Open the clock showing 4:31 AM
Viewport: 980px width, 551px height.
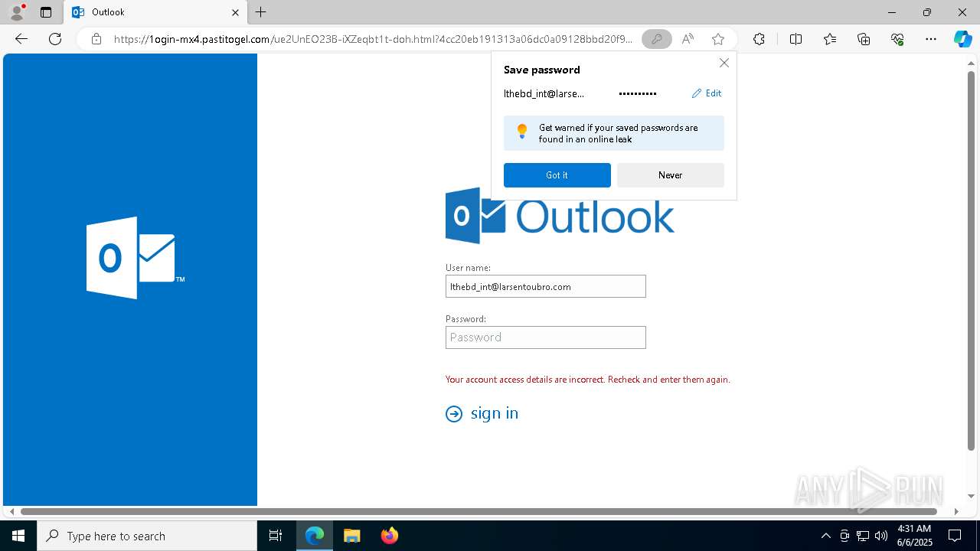pos(914,536)
